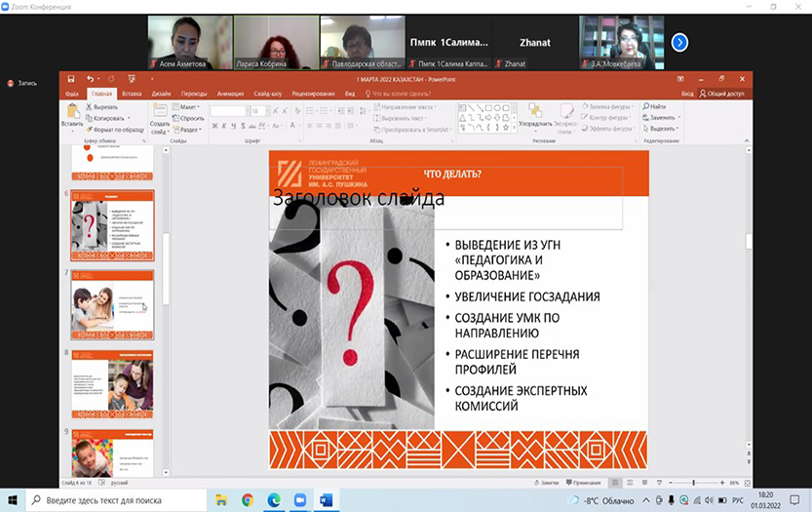Screen dimensions: 812x512
Task: Open the Выделить select dropdown
Action: tap(663, 128)
